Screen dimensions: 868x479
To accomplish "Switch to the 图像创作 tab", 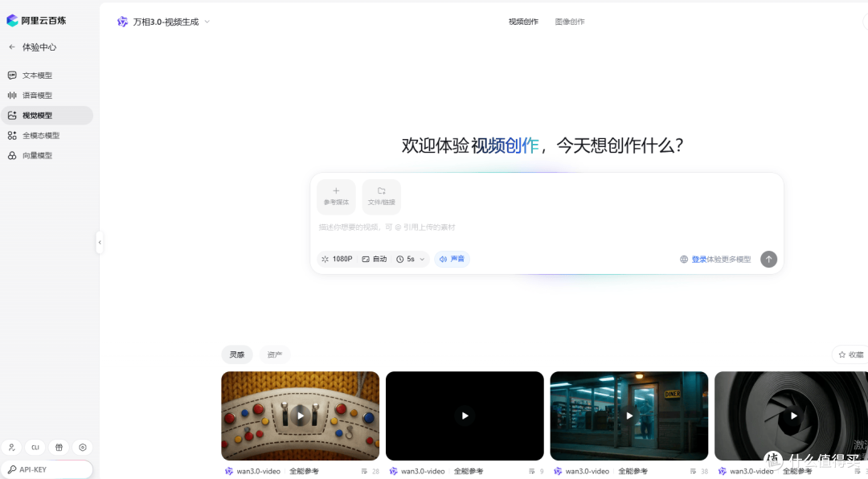I will [570, 22].
